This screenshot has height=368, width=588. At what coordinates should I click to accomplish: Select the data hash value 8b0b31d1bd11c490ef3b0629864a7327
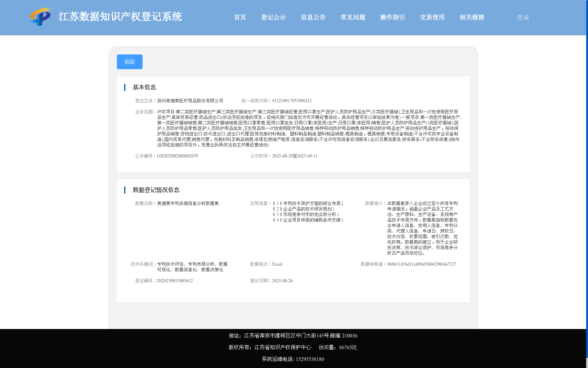tap(422, 264)
